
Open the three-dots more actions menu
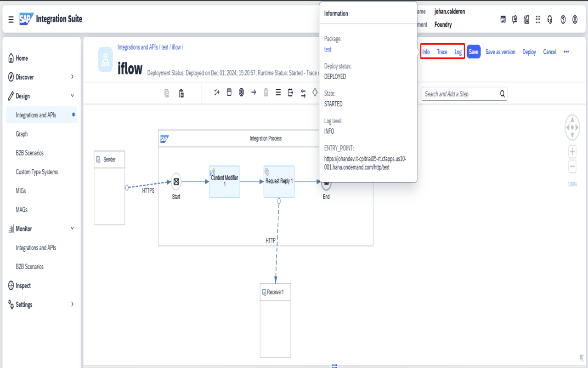tap(566, 52)
